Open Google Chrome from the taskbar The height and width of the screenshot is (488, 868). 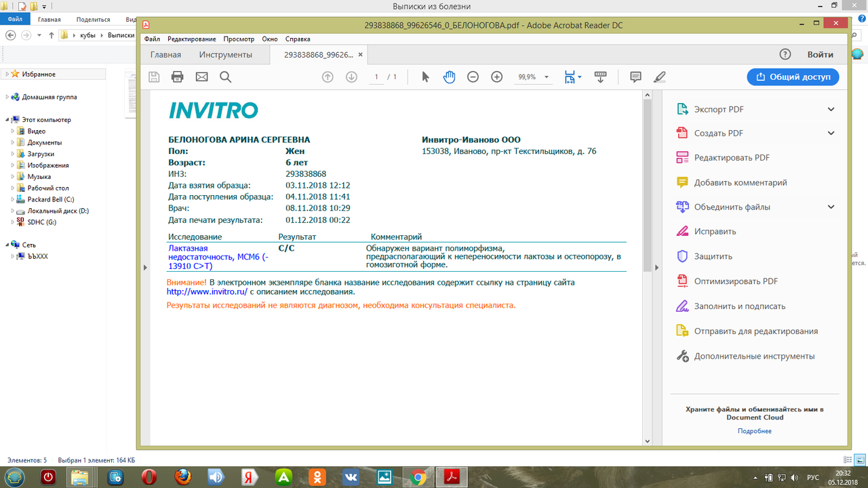pos(418,477)
